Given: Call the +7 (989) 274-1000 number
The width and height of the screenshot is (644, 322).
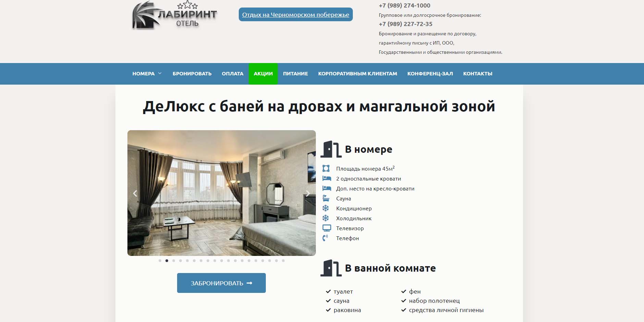Looking at the screenshot, I should click(x=404, y=5).
